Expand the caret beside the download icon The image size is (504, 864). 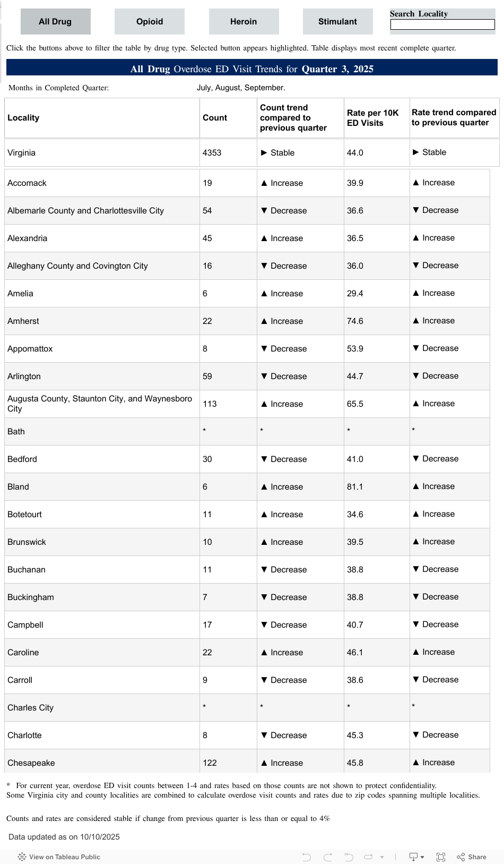[422, 857]
